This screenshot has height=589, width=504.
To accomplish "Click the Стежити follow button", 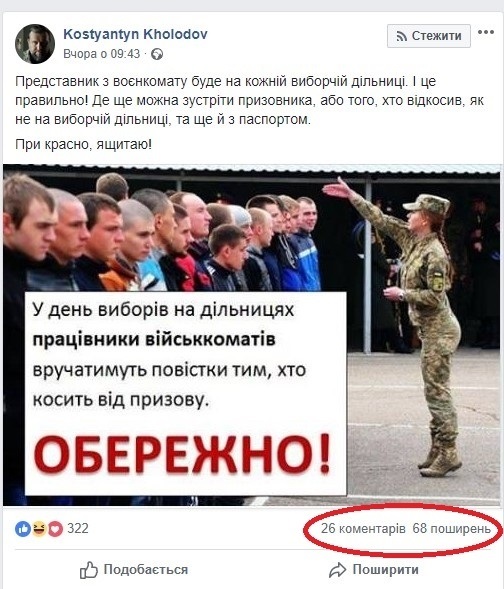I will click(429, 36).
